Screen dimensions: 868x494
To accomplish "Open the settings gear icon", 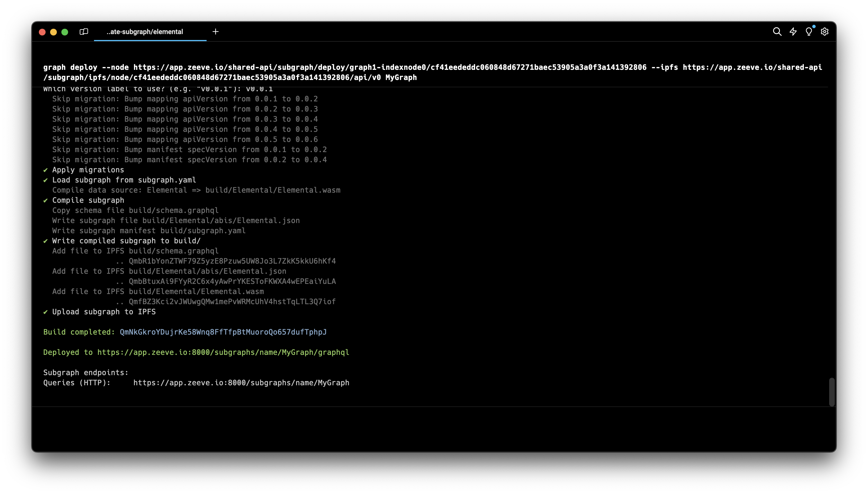I will coord(825,32).
